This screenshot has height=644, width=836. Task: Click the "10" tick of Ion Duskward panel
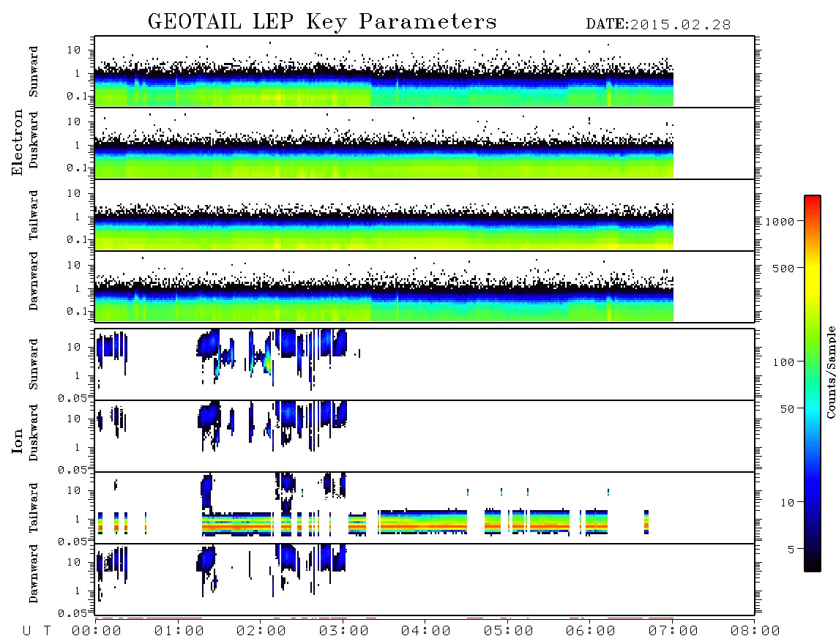(x=74, y=419)
